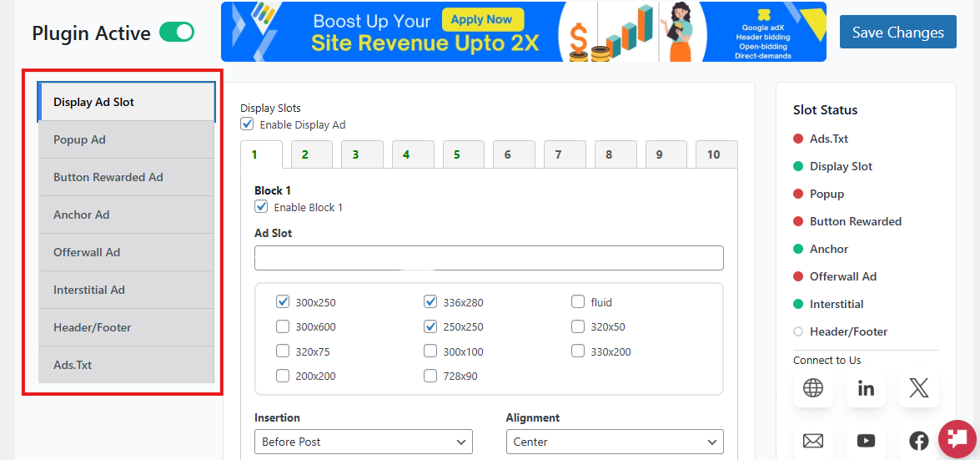Select the Popup Ad sidebar menu item
980x460 pixels.
coord(126,139)
